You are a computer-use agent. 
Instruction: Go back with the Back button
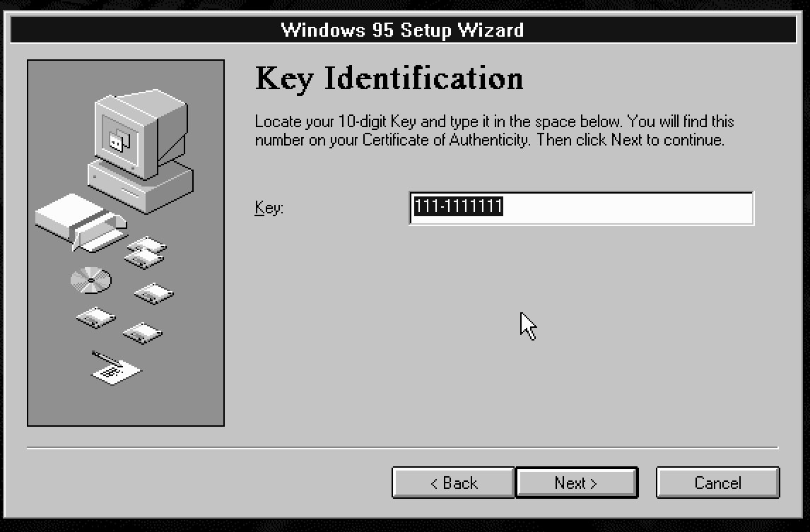[454, 483]
